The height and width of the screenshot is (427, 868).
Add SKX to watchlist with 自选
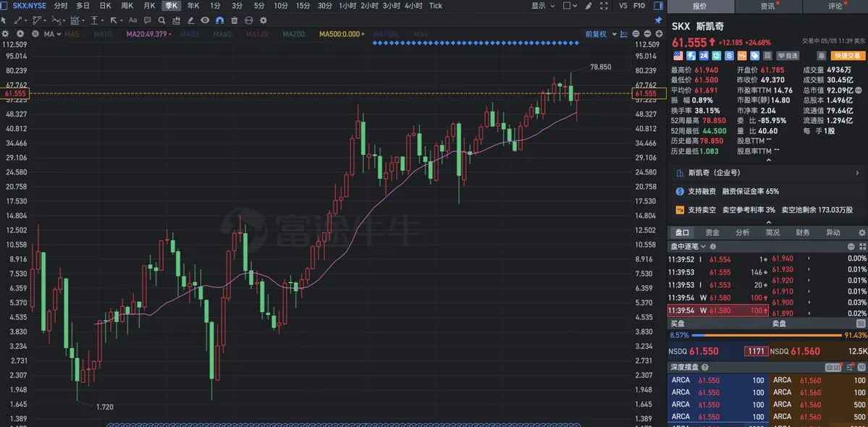(788, 56)
